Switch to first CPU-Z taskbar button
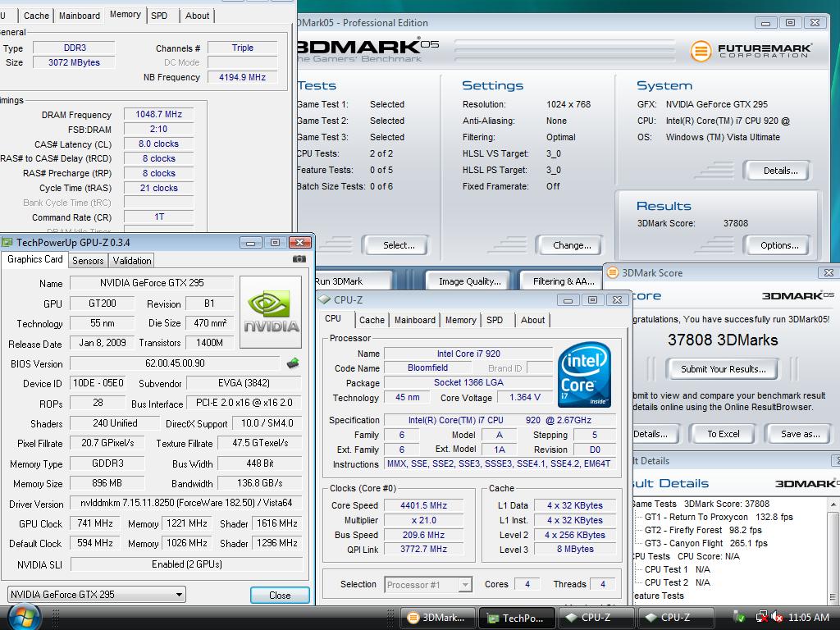This screenshot has height=630, width=840. (596, 618)
